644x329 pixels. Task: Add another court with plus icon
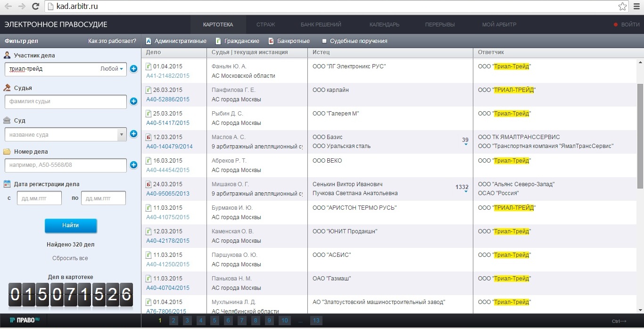tap(133, 134)
